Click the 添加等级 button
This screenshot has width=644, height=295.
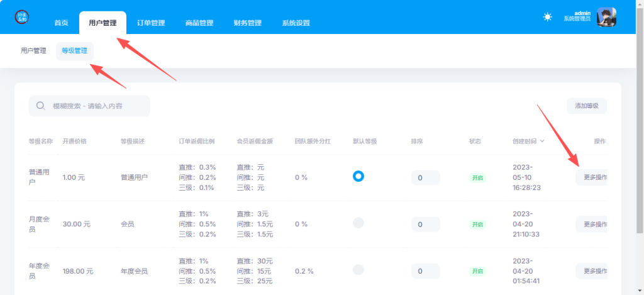pos(587,106)
